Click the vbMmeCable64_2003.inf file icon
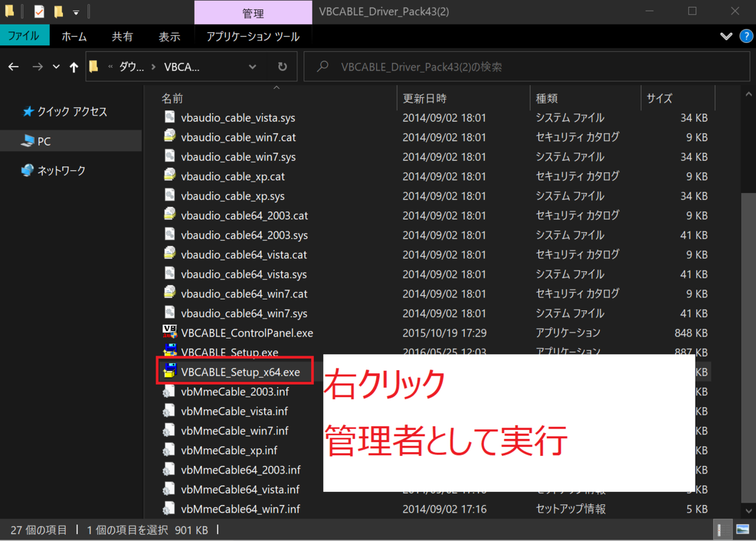Screen dimensions: 756x541 pyautogui.click(x=169, y=469)
